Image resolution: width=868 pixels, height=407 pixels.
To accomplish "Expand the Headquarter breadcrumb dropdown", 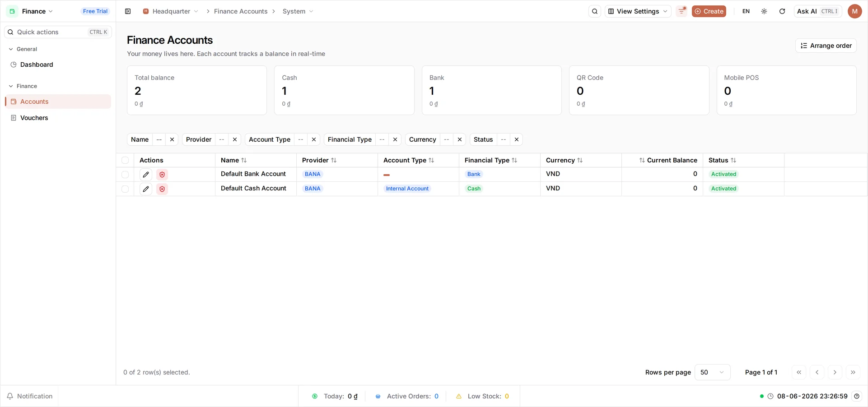I will [x=196, y=11].
